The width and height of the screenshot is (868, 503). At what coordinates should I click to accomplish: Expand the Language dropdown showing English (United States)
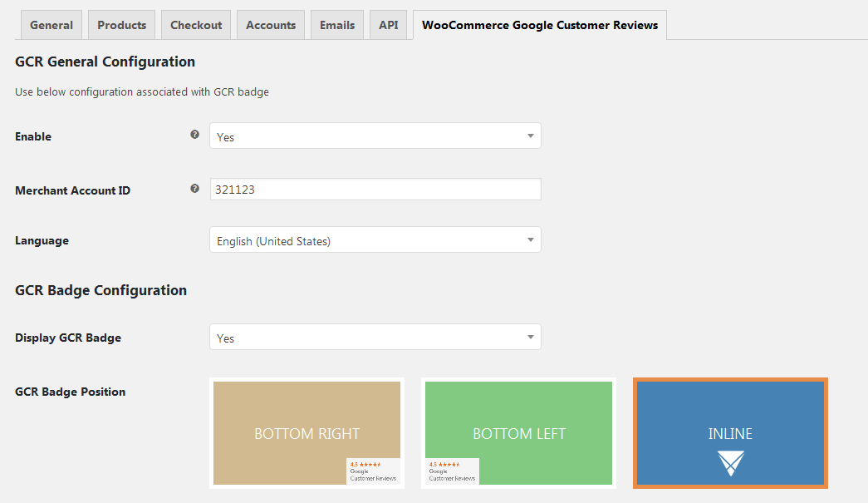point(375,240)
